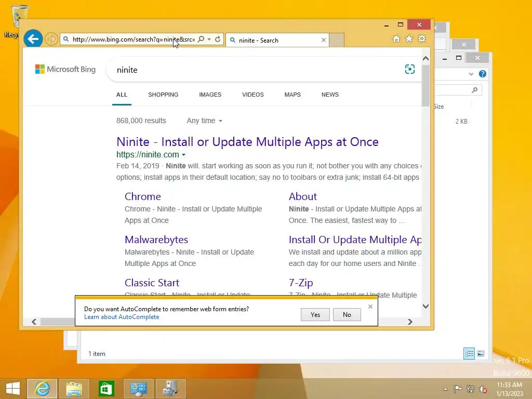
Task: Click the Size column header in File Explorer
Action: [438, 107]
